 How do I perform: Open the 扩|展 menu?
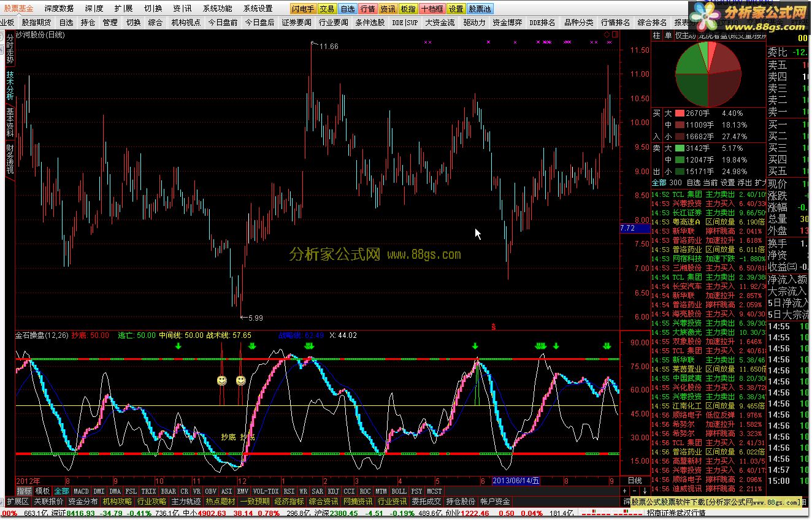(123, 9)
